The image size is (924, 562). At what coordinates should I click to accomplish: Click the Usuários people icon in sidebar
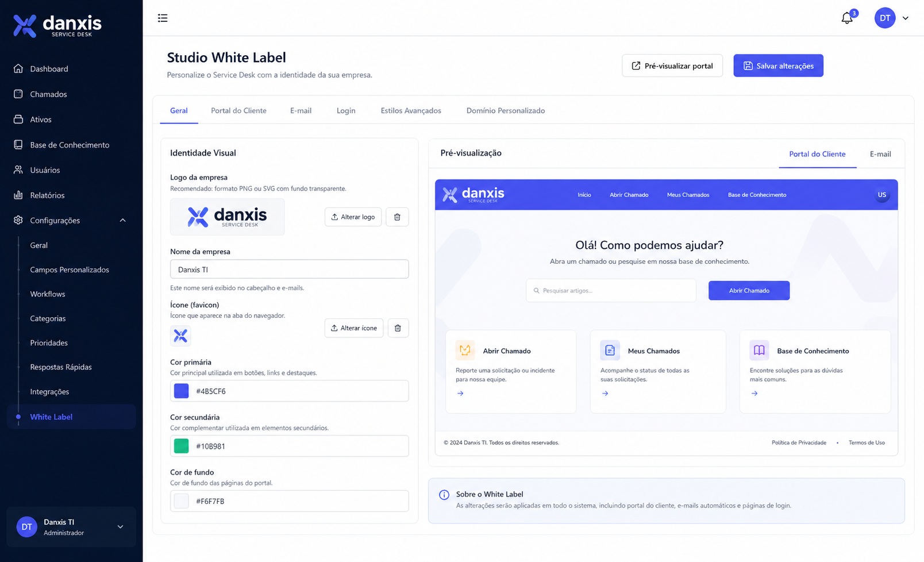pyautogui.click(x=18, y=170)
